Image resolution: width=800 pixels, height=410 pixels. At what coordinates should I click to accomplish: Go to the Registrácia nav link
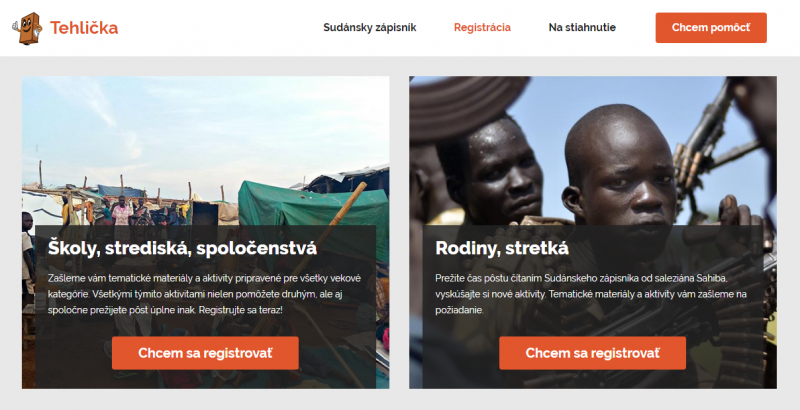(x=482, y=28)
